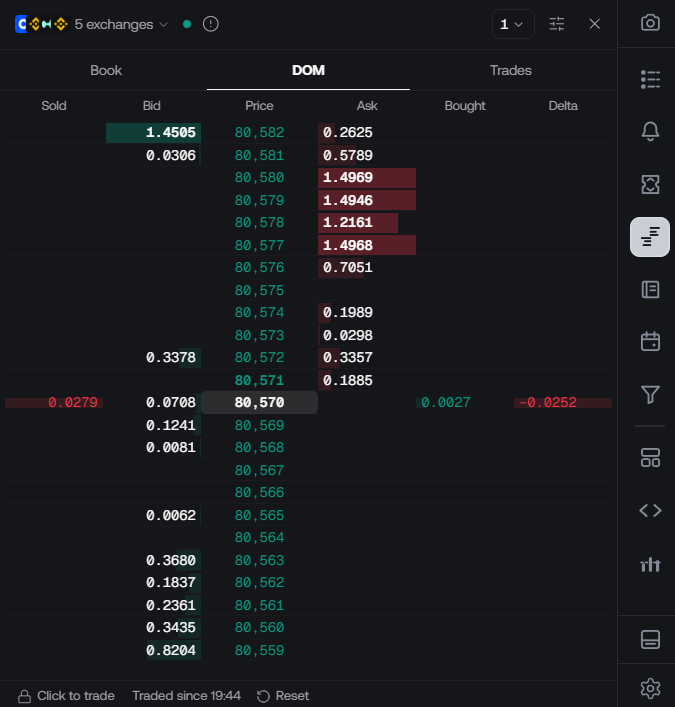Viewport: 675px width, 707px height.
Task: Click the exclamation info icon
Action: coord(211,24)
